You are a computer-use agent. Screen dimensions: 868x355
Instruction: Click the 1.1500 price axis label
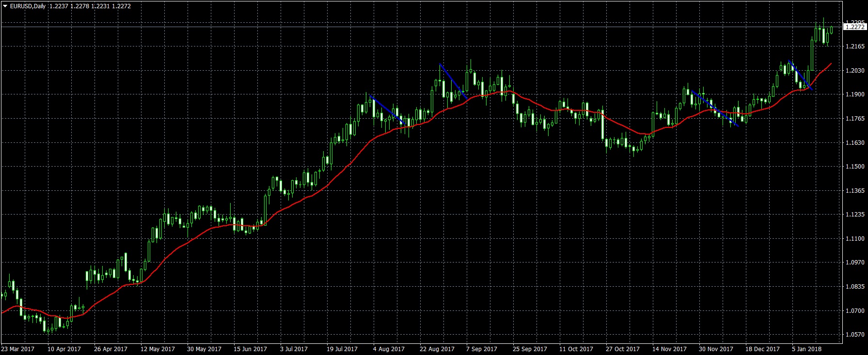[855, 167]
